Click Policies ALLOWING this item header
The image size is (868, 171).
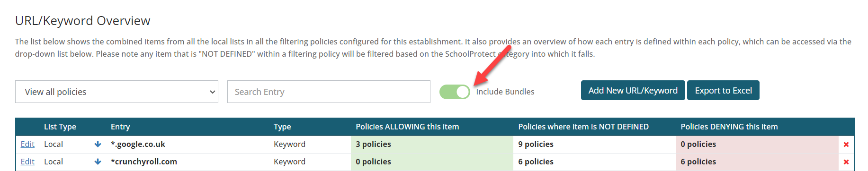tap(407, 127)
